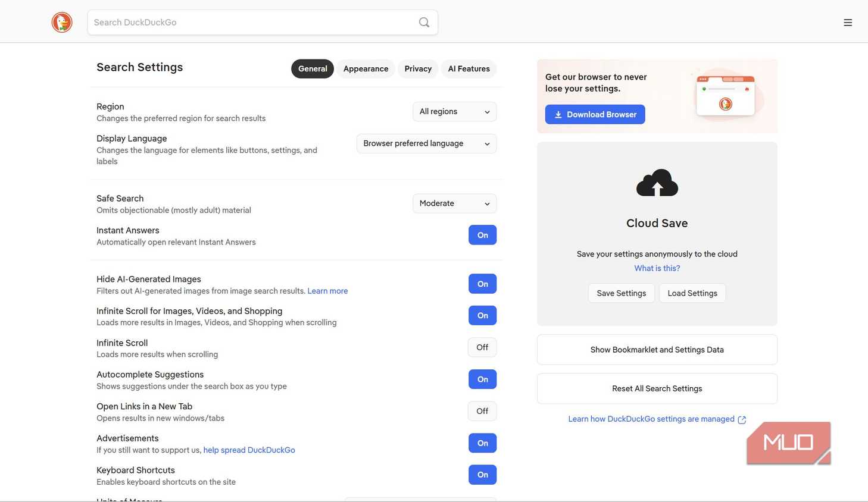Screen dimensions: 868x502
Task: Expand the Display Language dropdown
Action: [426, 143]
